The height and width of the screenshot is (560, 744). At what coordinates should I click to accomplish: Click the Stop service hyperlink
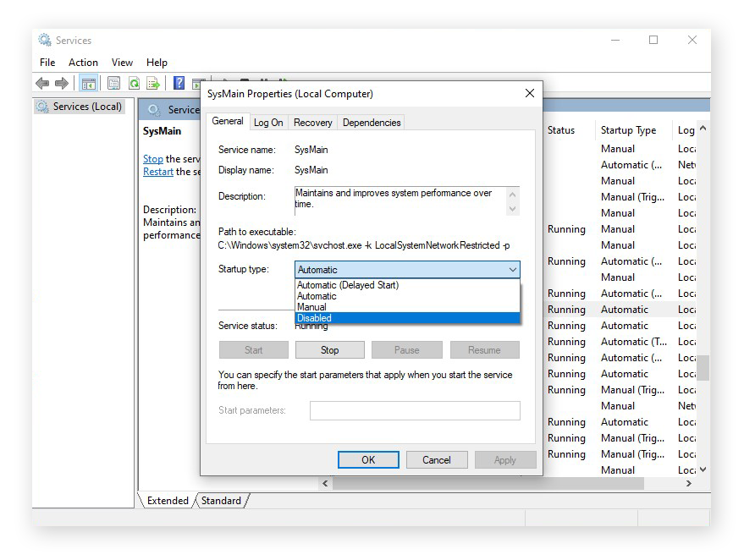(152, 158)
